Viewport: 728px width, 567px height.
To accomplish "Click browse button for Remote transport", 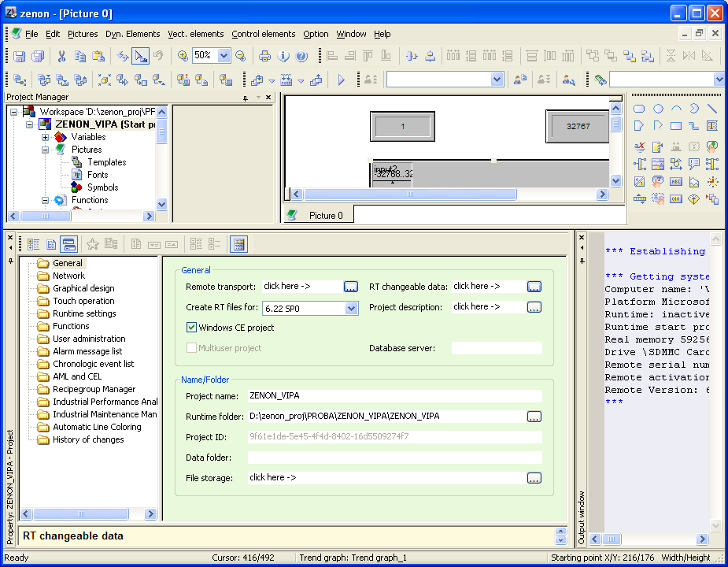I will coord(351,287).
